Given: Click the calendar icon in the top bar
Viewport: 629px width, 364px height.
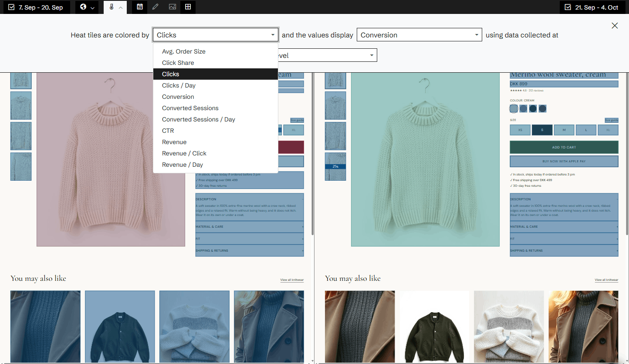Looking at the screenshot, I should [x=139, y=7].
